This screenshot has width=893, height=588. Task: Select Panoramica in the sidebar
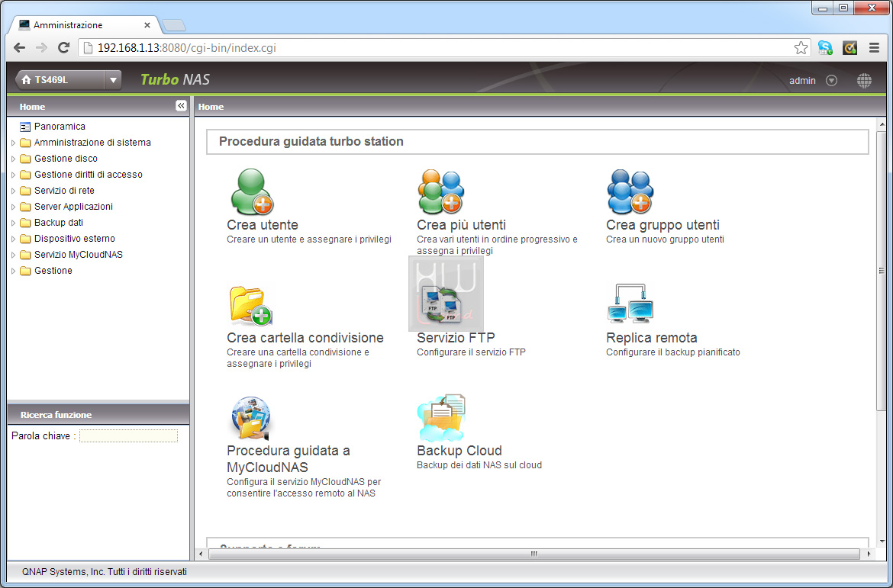point(60,127)
